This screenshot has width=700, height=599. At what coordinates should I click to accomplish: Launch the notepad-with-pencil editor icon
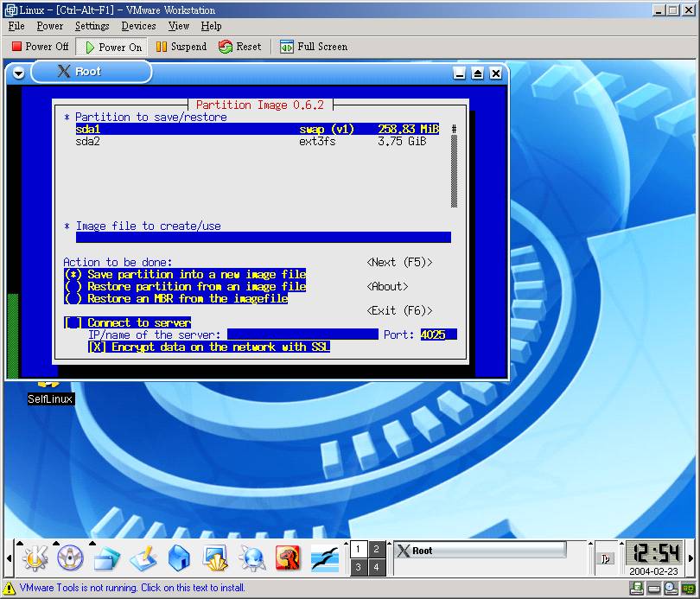(143, 558)
